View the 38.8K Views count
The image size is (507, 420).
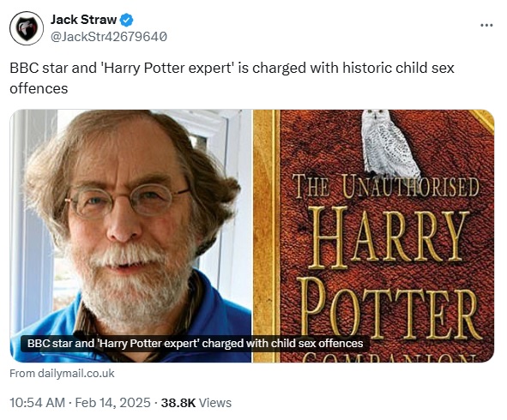click(x=196, y=403)
